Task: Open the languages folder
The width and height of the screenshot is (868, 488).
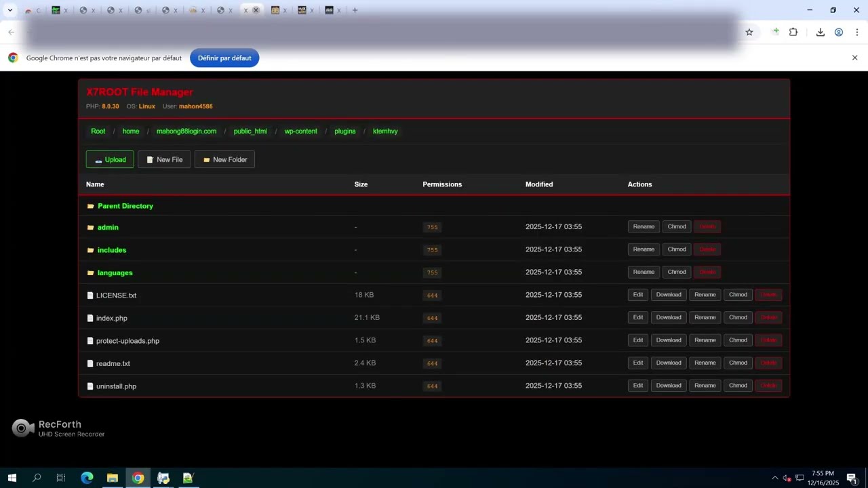Action: point(115,273)
